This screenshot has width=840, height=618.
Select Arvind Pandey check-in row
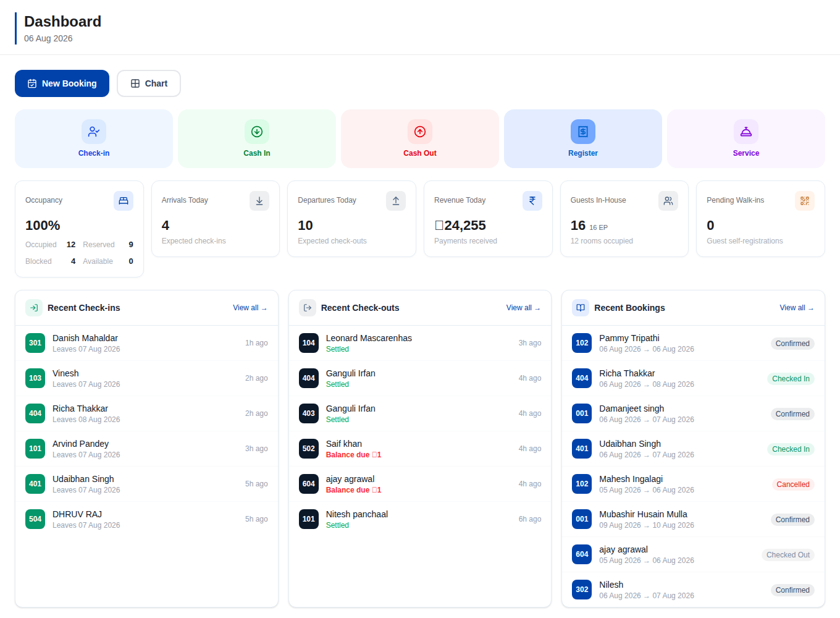pyautogui.click(x=146, y=449)
